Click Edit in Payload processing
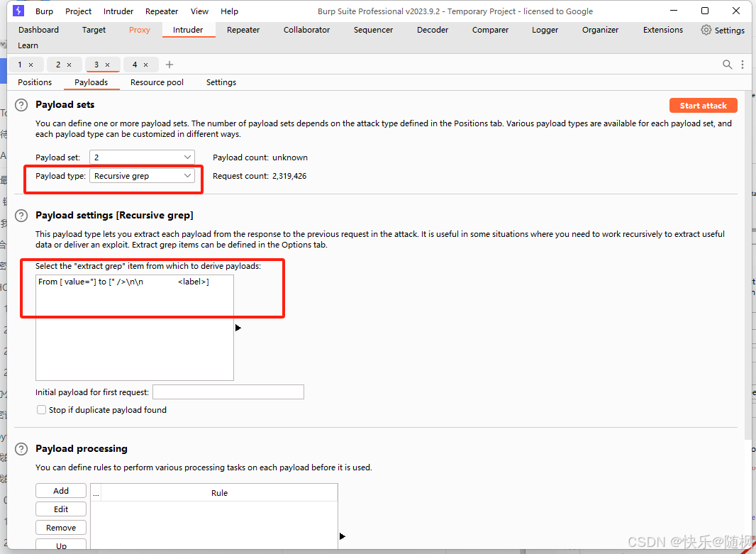Viewport: 756px width, 554px height. (x=61, y=509)
